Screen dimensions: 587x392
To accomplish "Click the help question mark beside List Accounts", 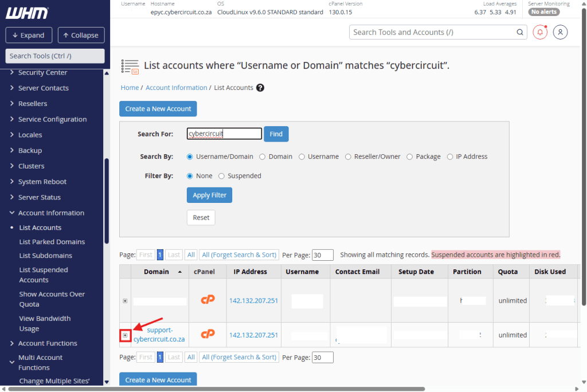I will pyautogui.click(x=260, y=88).
